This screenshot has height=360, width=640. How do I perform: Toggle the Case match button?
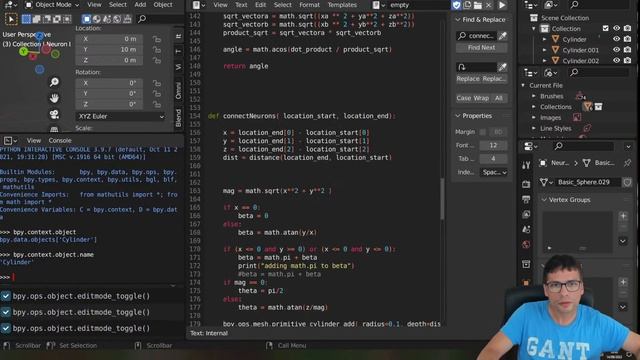tap(464, 98)
